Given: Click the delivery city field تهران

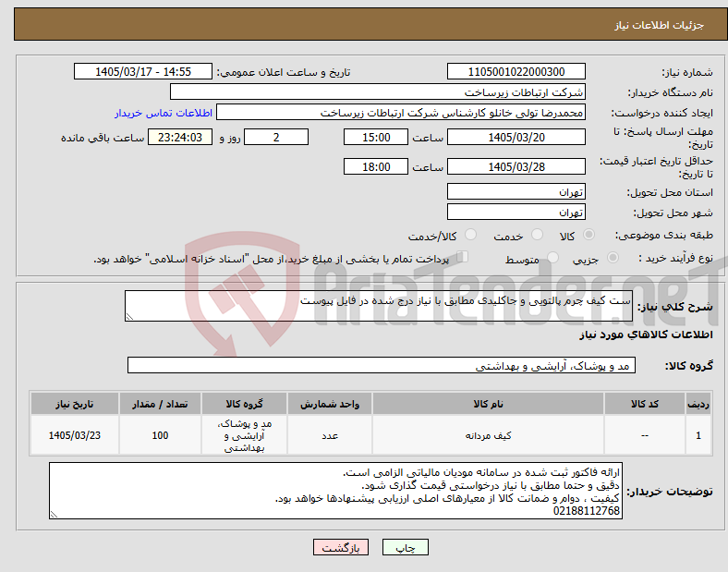Looking at the screenshot, I should (x=516, y=213).
